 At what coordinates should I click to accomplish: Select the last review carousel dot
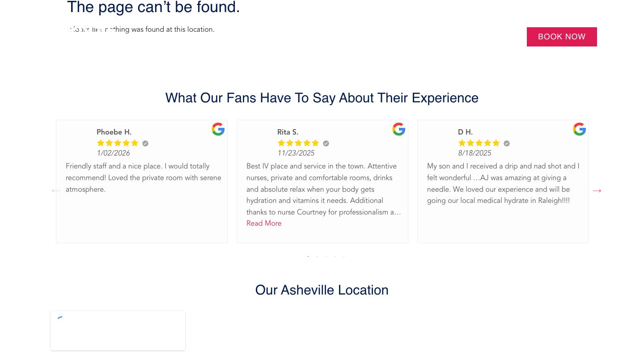[344, 257]
